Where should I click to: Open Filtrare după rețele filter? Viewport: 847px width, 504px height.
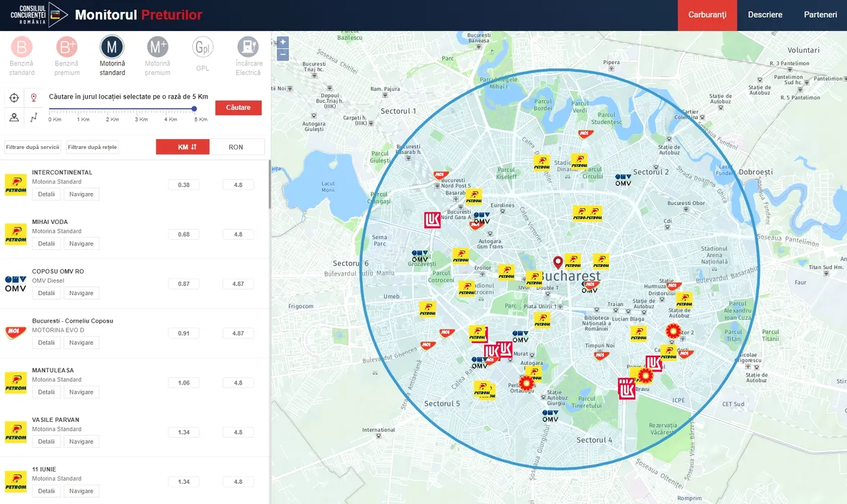(x=92, y=147)
